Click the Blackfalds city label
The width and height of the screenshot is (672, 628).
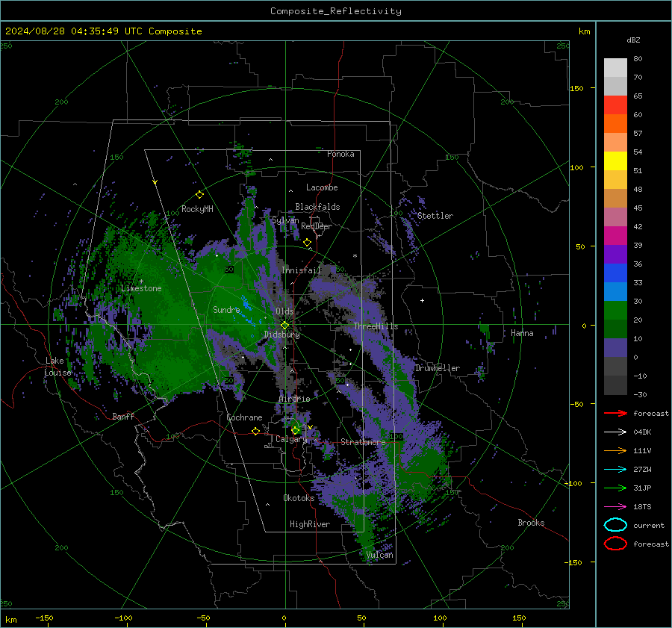pyautogui.click(x=317, y=207)
